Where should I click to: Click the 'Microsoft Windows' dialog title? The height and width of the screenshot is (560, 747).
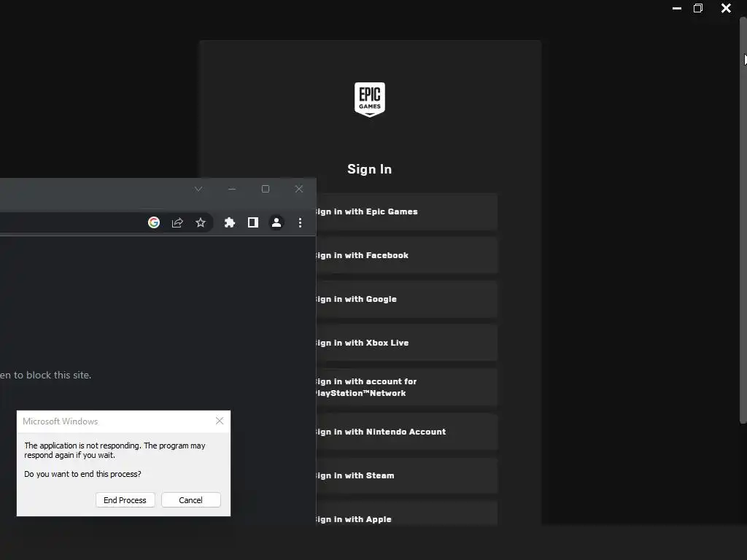[60, 421]
